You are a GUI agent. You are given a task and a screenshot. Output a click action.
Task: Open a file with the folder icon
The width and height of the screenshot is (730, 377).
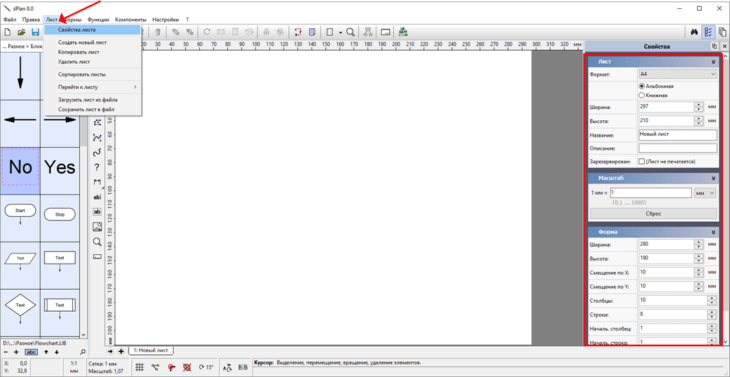(21, 32)
